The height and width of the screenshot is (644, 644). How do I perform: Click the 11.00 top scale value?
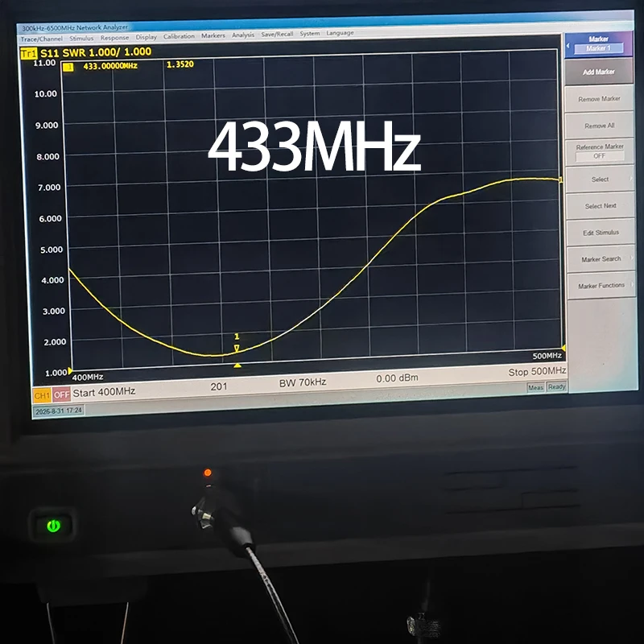tap(44, 63)
